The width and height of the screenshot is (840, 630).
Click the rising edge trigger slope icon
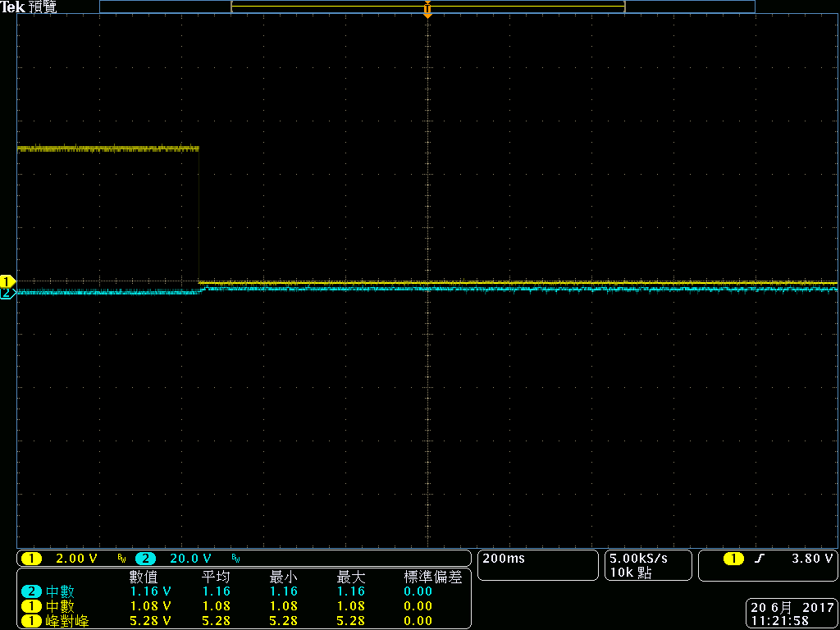[x=759, y=559]
